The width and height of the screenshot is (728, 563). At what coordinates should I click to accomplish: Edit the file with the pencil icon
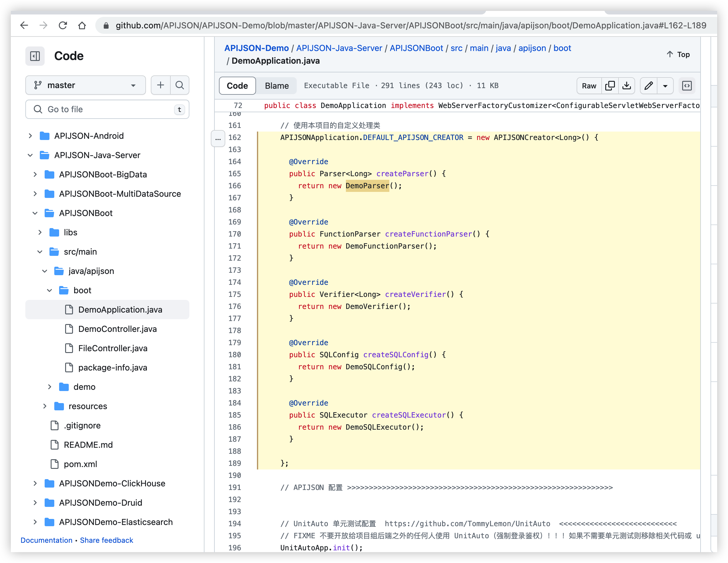tap(648, 86)
